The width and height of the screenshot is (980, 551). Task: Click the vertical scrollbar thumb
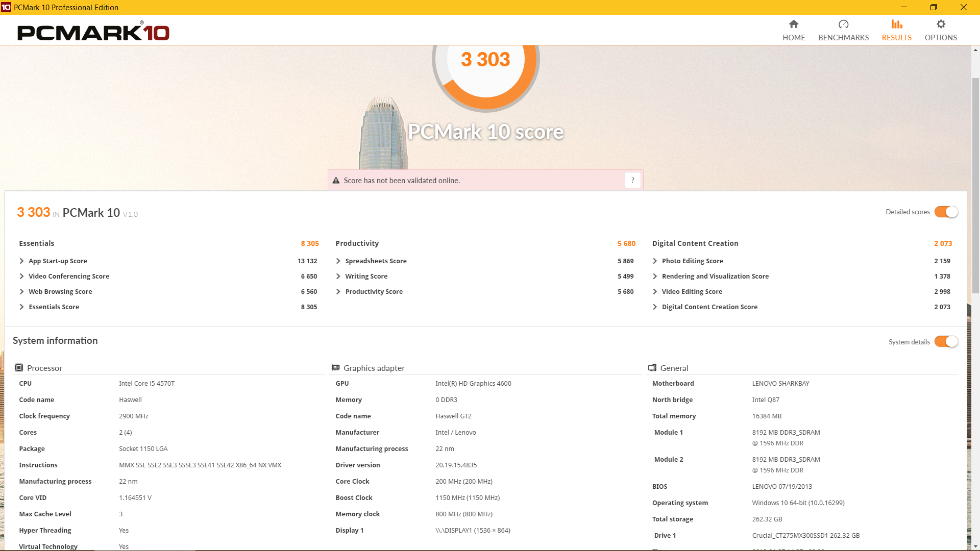(x=975, y=186)
